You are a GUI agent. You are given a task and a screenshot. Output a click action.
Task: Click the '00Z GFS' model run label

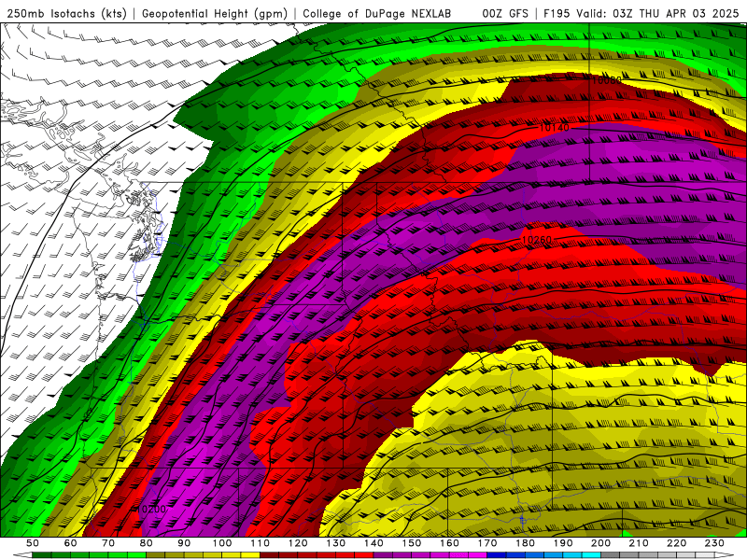[x=505, y=13]
